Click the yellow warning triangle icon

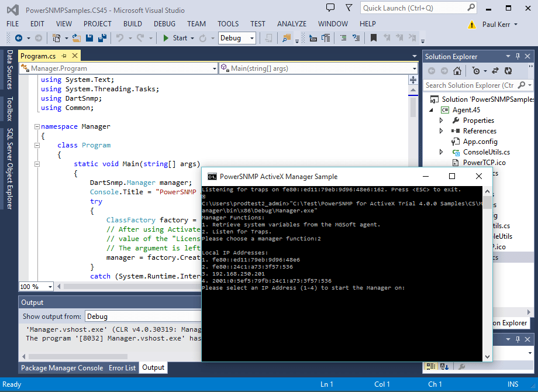coord(472,25)
